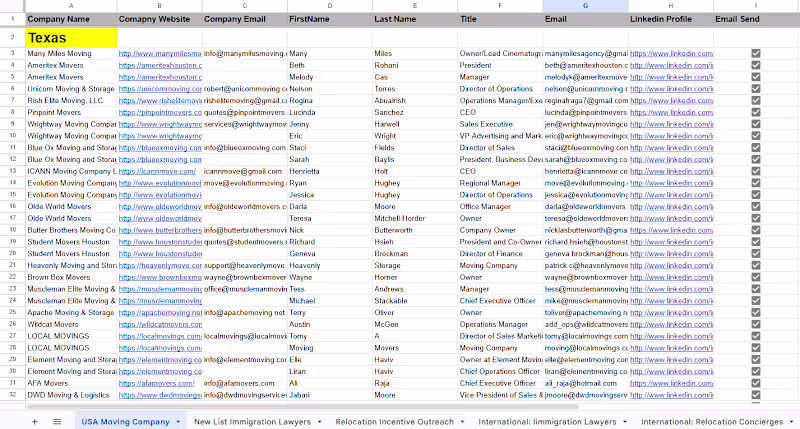Select the yellow Texas cell
Image resolution: width=800 pixels, height=429 pixels.
[71, 38]
